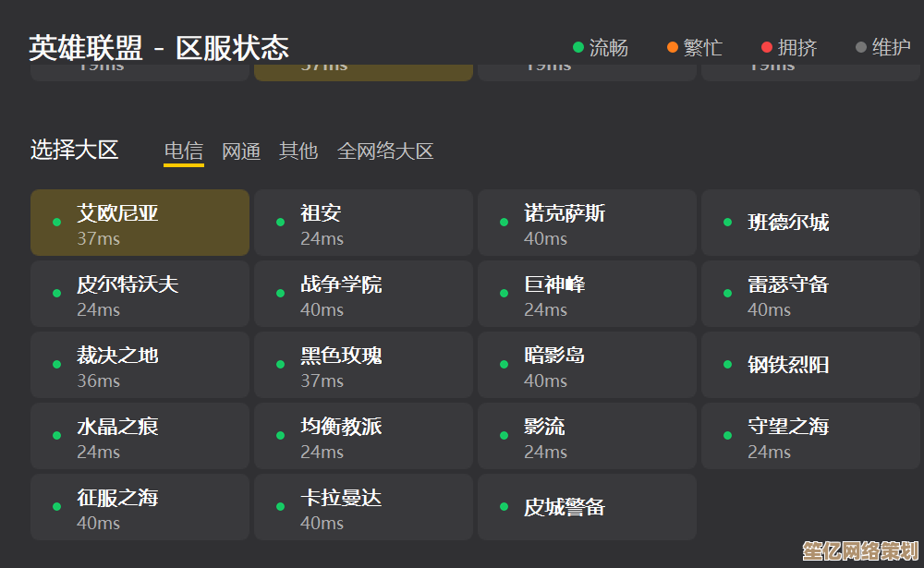Click green status dot beside 巨神峰
This screenshot has width=924, height=568.
click(504, 294)
